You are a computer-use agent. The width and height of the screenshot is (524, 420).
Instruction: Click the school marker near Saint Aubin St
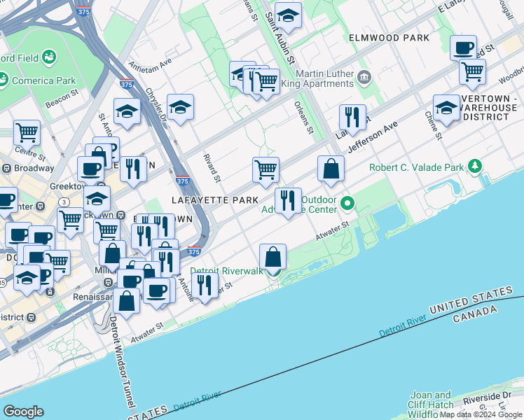[287, 15]
